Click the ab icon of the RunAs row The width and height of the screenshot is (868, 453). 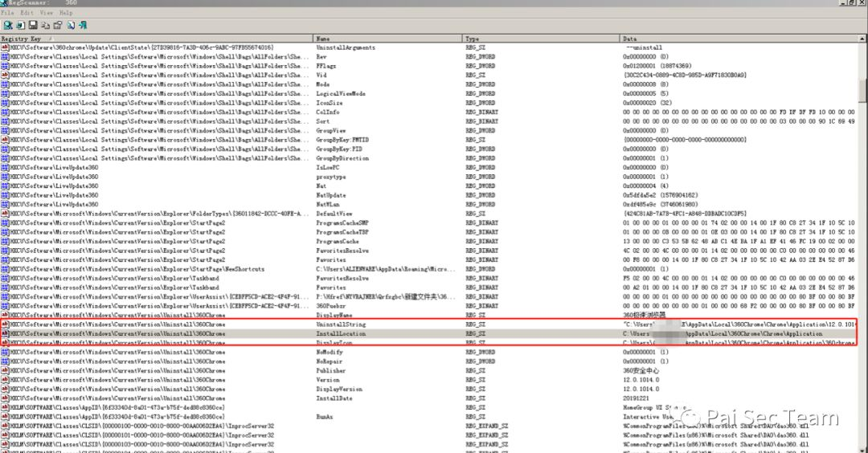point(5,417)
